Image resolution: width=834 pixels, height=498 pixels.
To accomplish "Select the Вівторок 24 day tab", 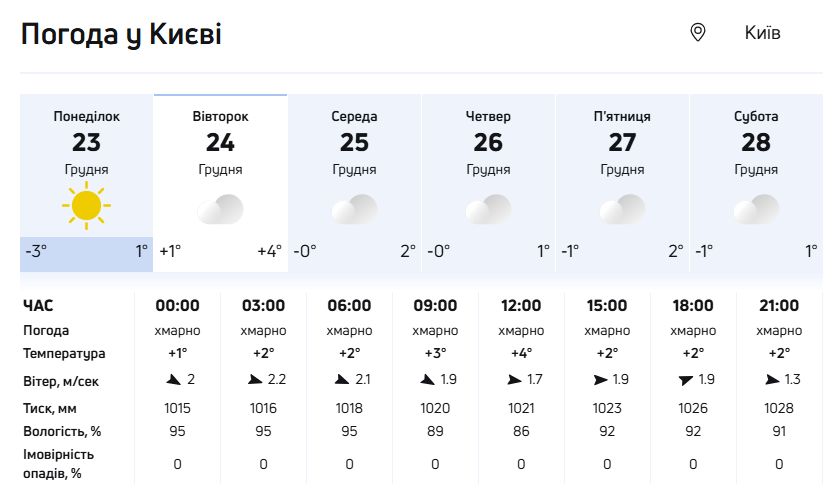I will 220,140.
